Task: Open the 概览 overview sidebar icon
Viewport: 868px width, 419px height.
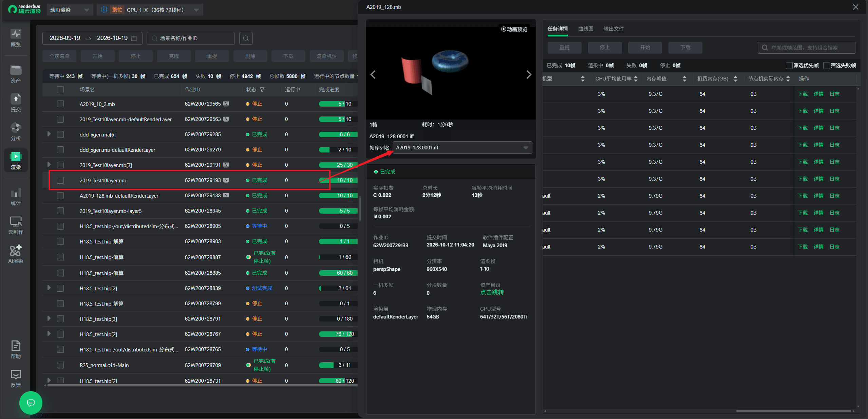Action: click(x=16, y=38)
